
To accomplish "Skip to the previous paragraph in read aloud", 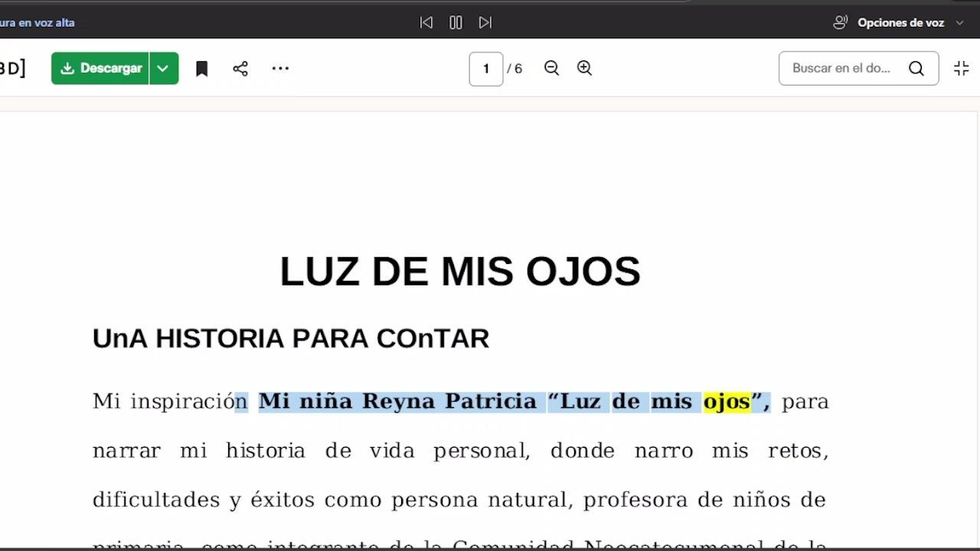I will [426, 23].
